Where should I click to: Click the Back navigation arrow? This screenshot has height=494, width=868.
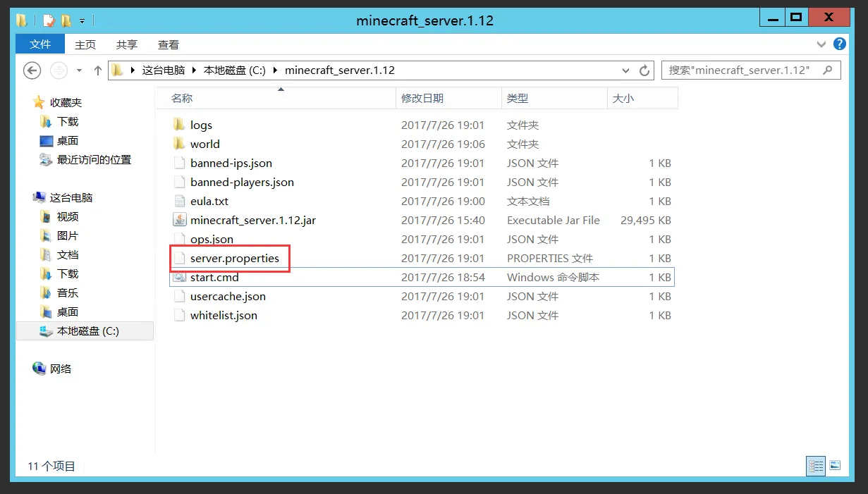[x=32, y=70]
